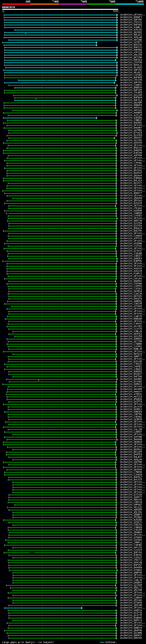146x644 pixels.
Task: Select hit label UniRef100_B6TIN4
Action: 131,58
